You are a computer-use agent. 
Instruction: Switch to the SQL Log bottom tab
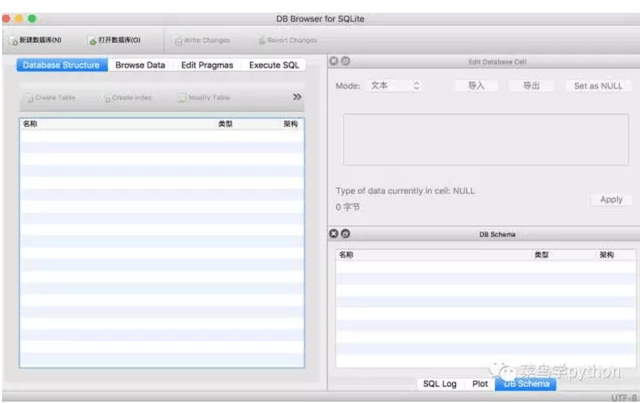point(440,384)
